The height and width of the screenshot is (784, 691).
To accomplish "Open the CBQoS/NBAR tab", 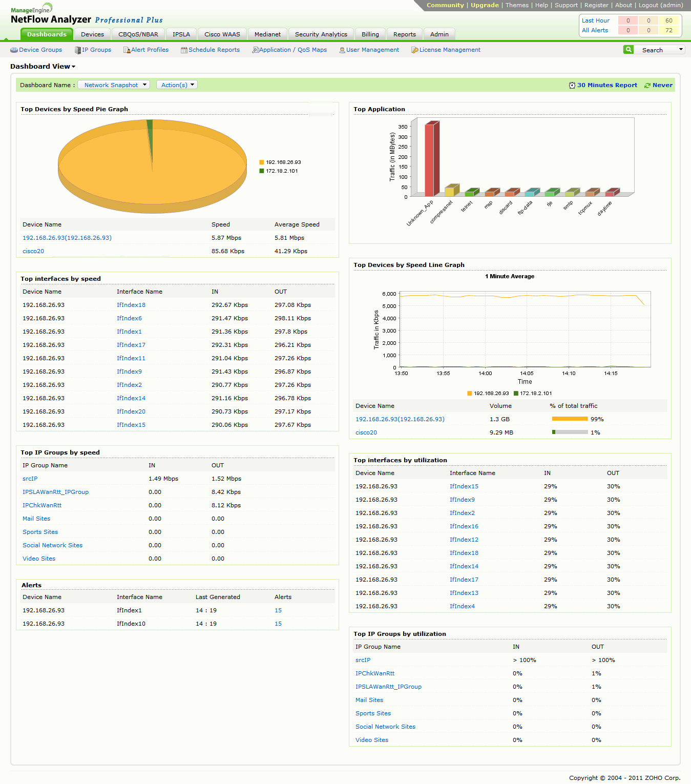I will pyautogui.click(x=138, y=34).
